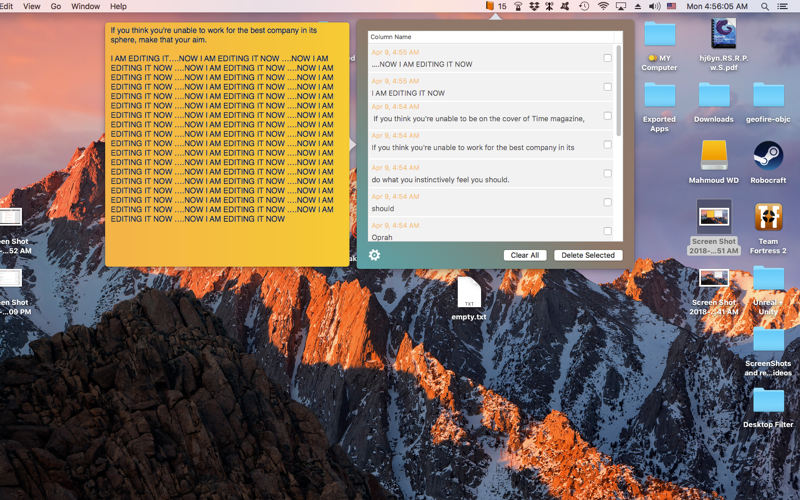Click the eject icon in menu bar
This screenshot has width=800, height=500.
point(638,6)
